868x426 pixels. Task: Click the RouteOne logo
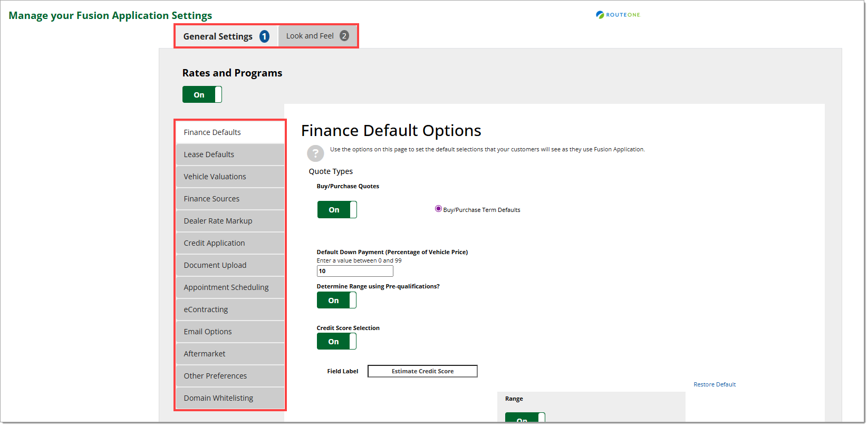(618, 15)
